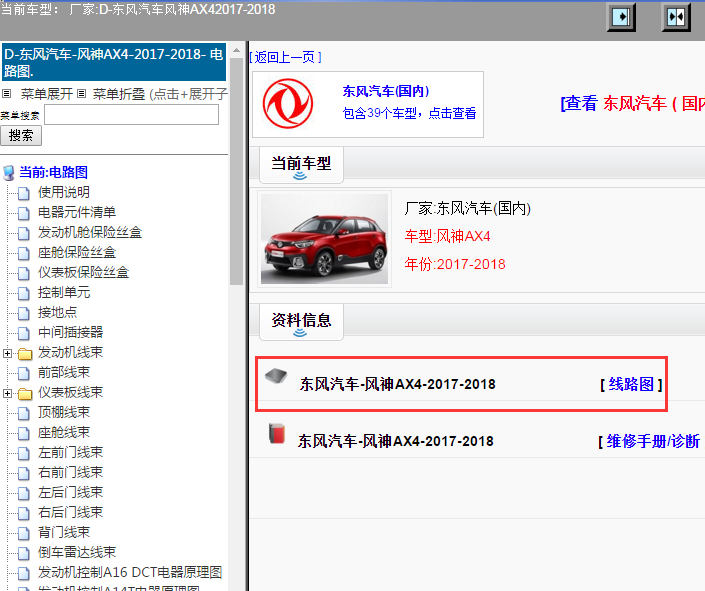Select 使用说明 in the tree
The width and height of the screenshot is (705, 591).
(x=64, y=192)
